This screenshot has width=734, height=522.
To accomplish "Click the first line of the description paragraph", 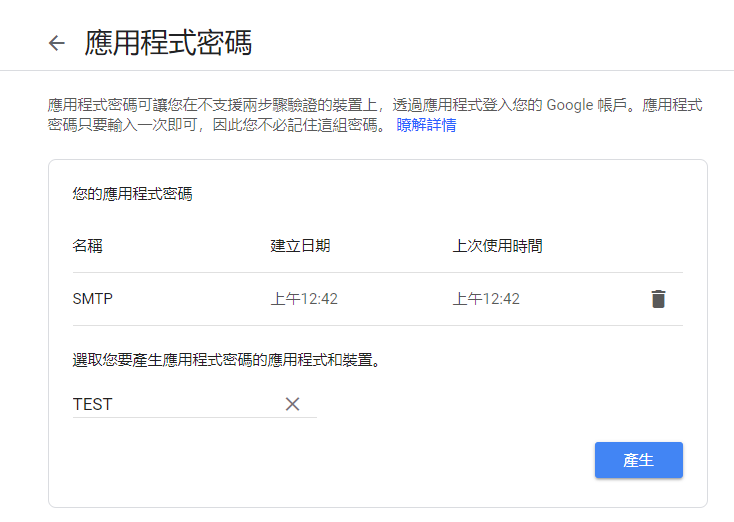I will click(300, 105).
